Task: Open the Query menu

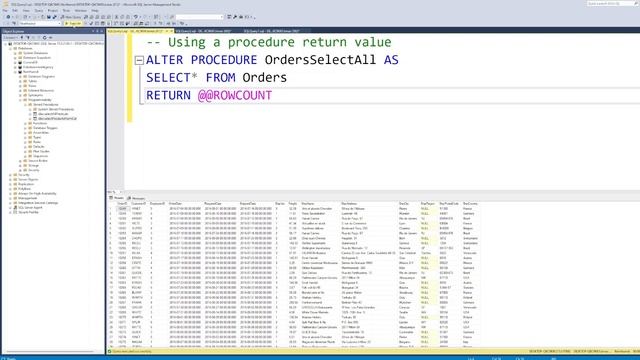Action: (39, 11)
